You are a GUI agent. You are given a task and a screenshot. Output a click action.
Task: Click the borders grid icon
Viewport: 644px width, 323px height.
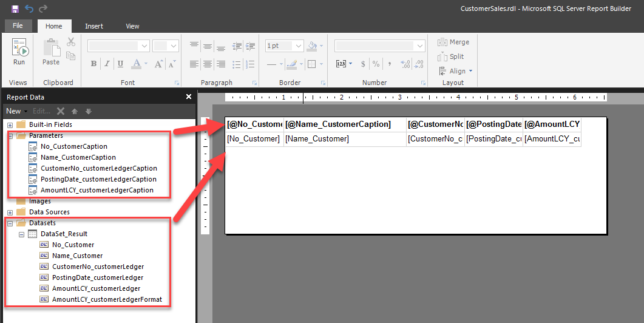tap(312, 64)
